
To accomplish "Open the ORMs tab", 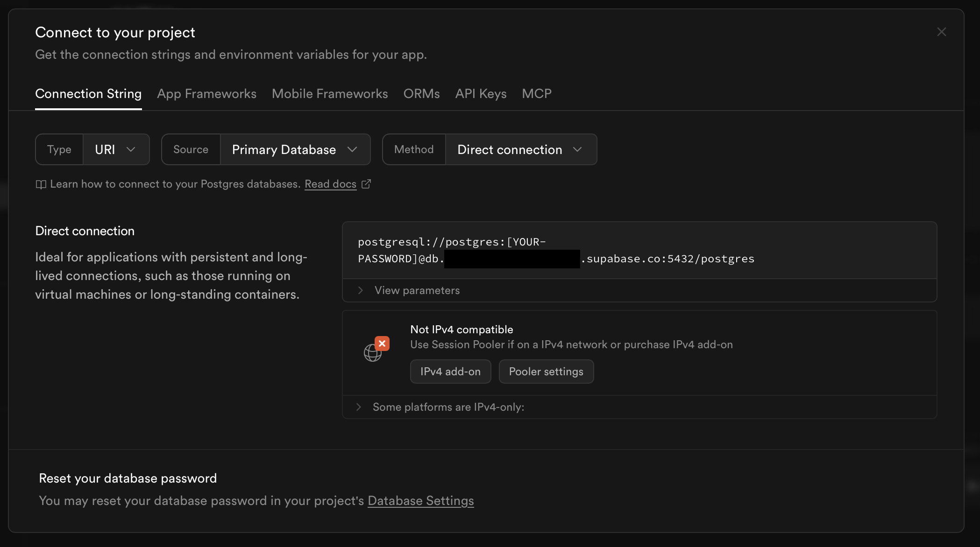I will tap(421, 94).
